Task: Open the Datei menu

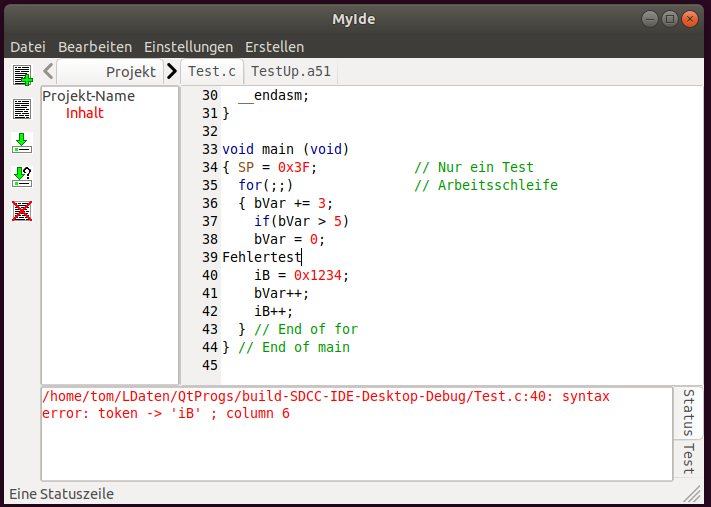Action: point(28,47)
